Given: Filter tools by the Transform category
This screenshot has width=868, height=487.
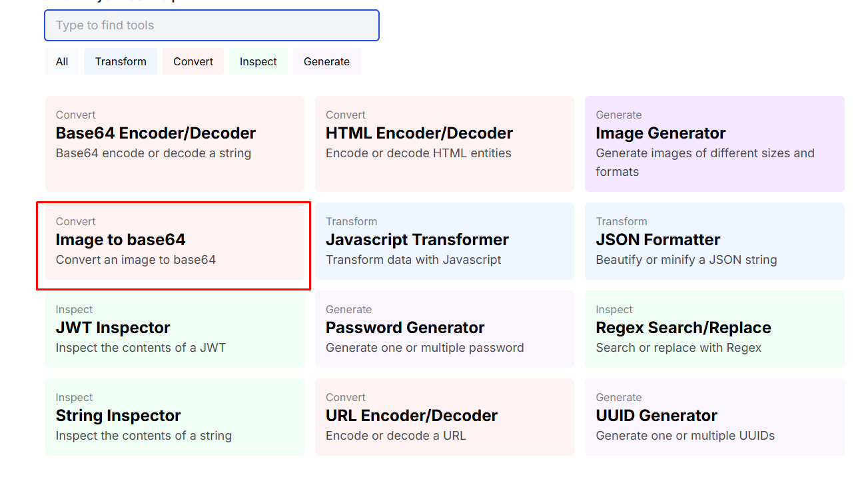Looking at the screenshot, I should [120, 61].
